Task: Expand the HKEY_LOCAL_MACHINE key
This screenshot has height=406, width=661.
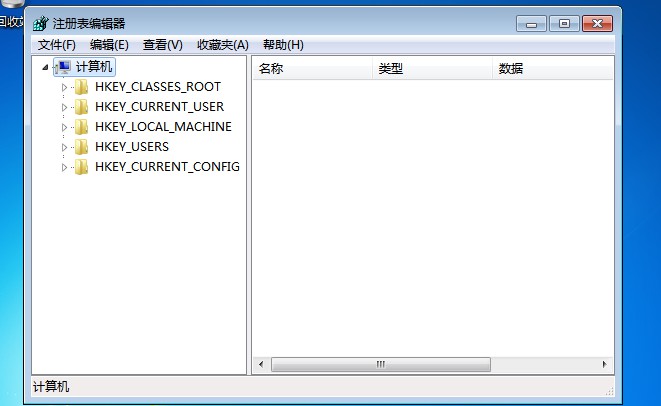Action: click(x=64, y=127)
